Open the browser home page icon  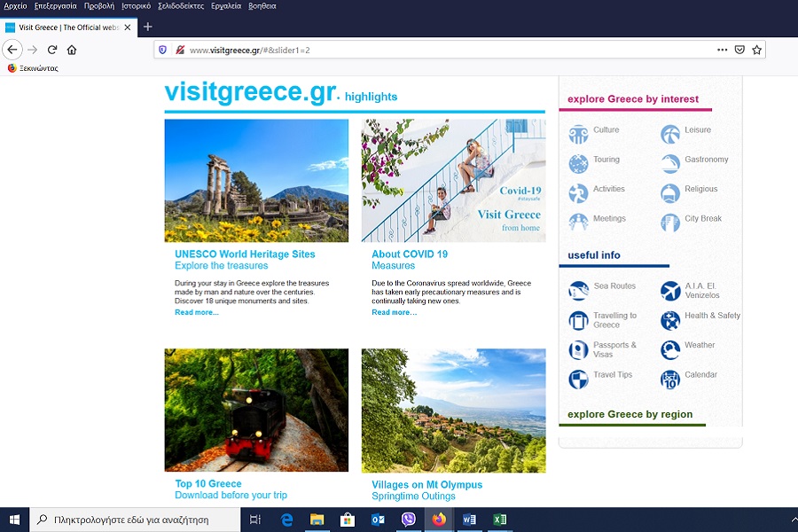pyautogui.click(x=72, y=50)
